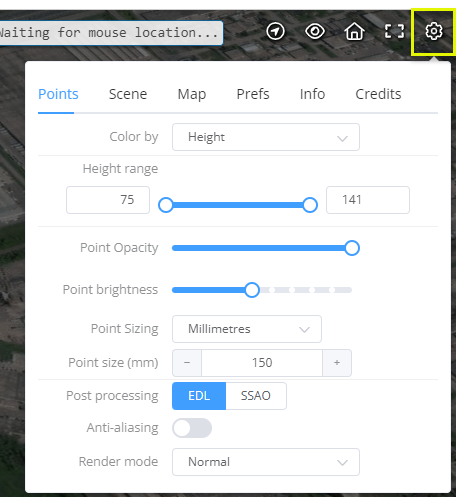Select EDL post processing option

click(x=199, y=396)
